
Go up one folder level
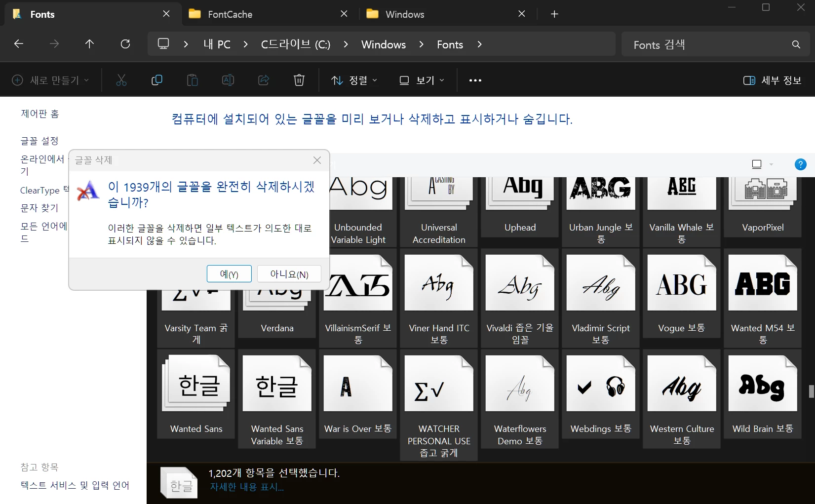pos(89,44)
